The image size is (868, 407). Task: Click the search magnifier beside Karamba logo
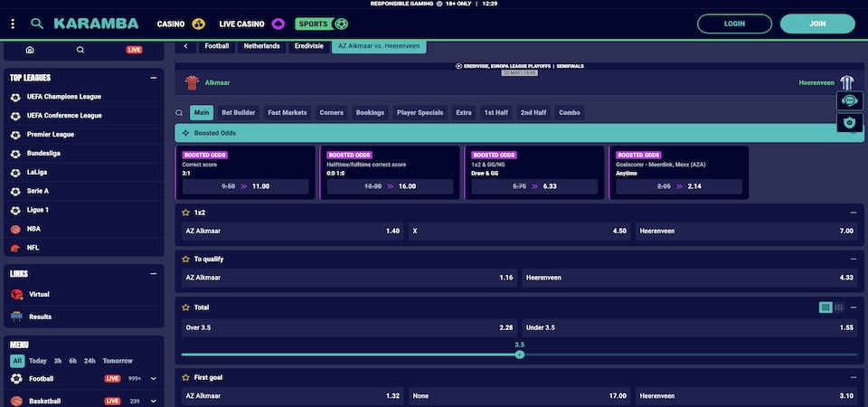tap(37, 24)
